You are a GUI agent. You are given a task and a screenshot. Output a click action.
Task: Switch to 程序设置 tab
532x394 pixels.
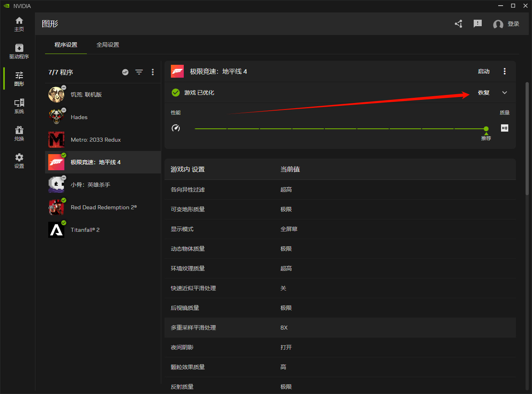(x=66, y=45)
